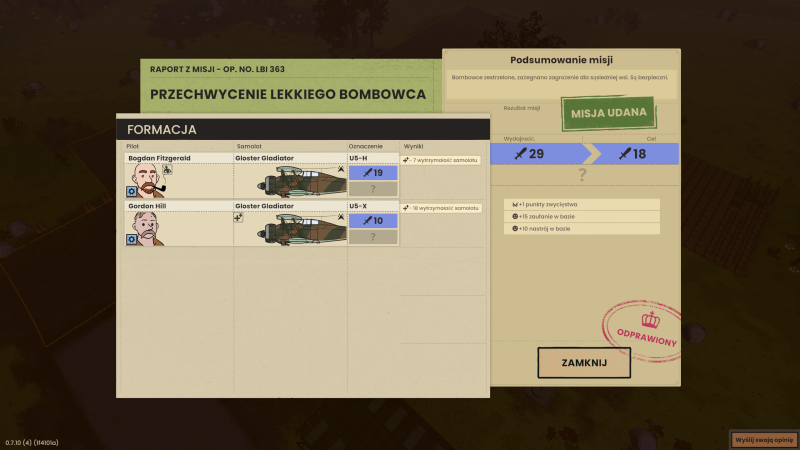This screenshot has width=800, height=450.
Task: Click the U5-H Gloster Gladiator aircraft image
Action: point(300,182)
